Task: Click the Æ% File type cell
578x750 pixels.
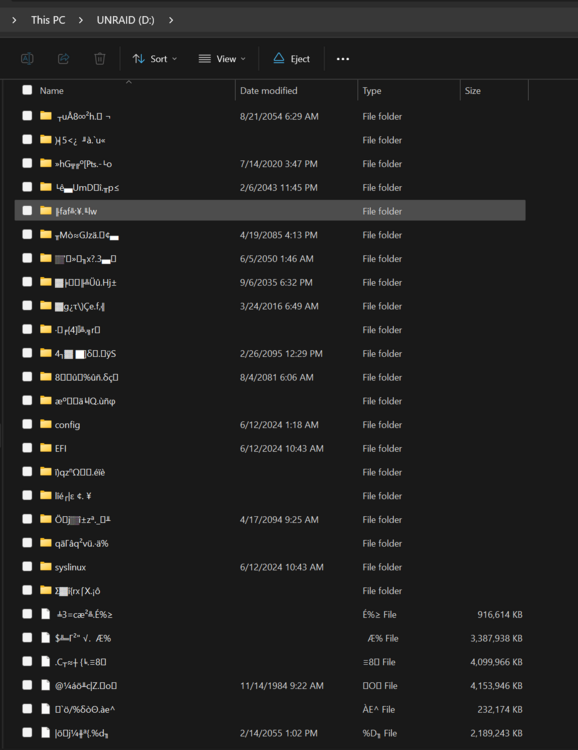Action: click(383, 638)
